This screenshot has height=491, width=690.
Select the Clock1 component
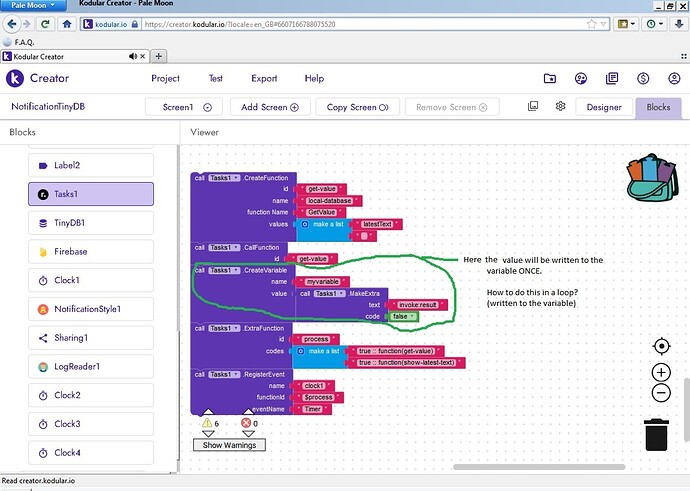click(91, 280)
